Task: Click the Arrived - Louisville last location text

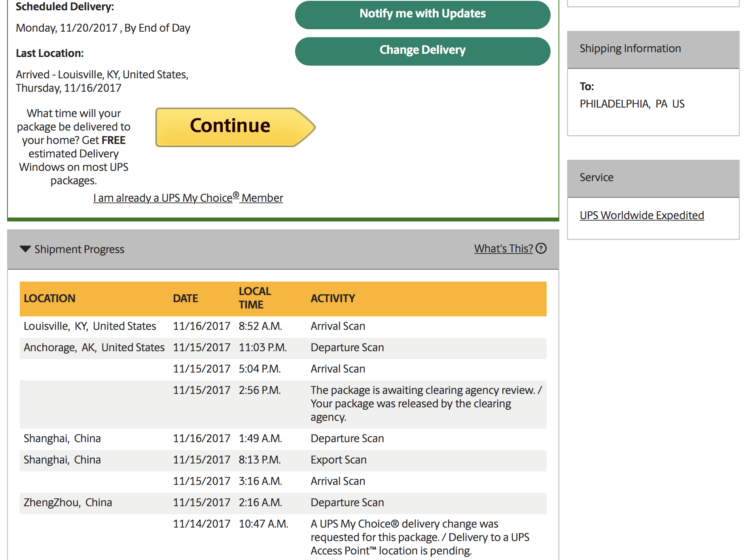Action: [102, 81]
